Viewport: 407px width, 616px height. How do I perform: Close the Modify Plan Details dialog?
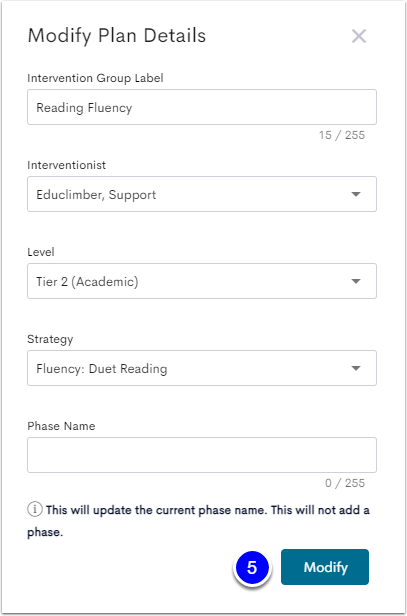[x=359, y=37]
